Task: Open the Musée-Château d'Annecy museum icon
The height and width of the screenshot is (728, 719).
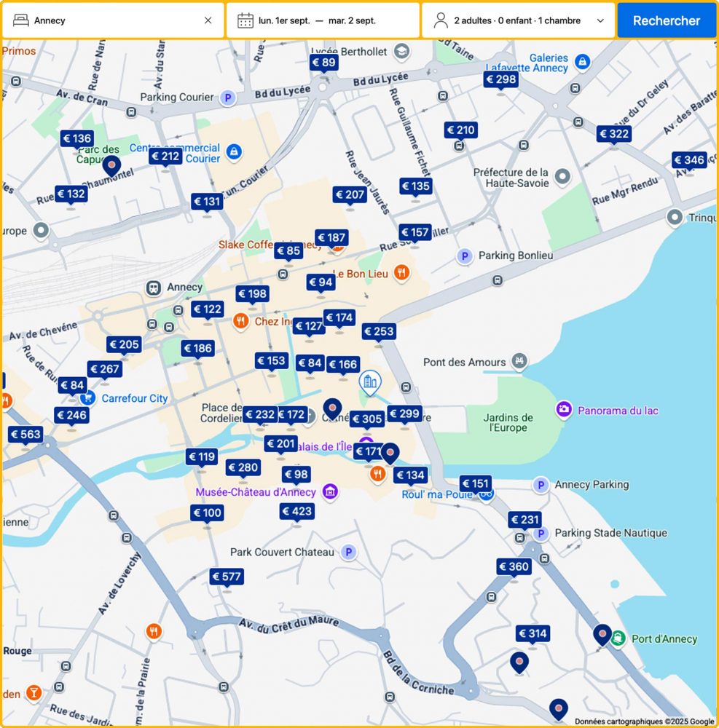Action: click(x=330, y=492)
